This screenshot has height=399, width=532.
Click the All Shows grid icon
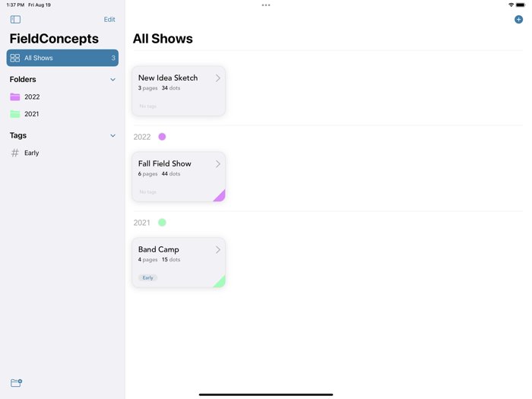click(15, 58)
